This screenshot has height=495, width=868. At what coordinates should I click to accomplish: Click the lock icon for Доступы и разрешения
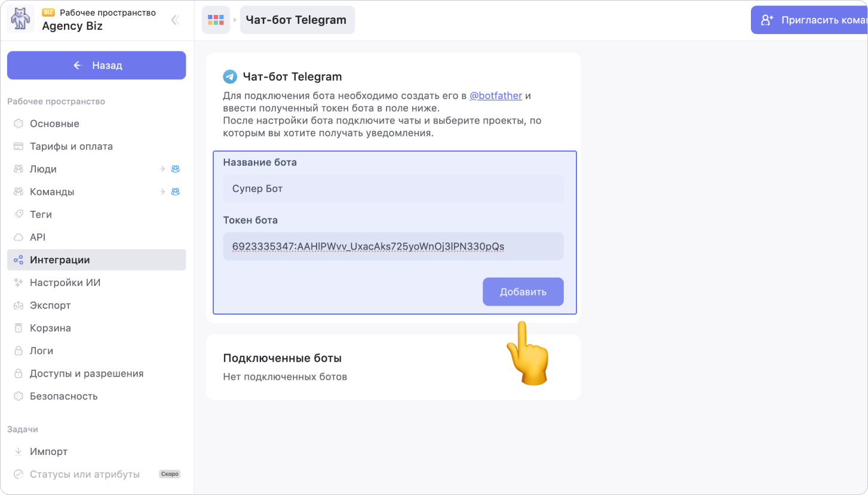pos(19,373)
